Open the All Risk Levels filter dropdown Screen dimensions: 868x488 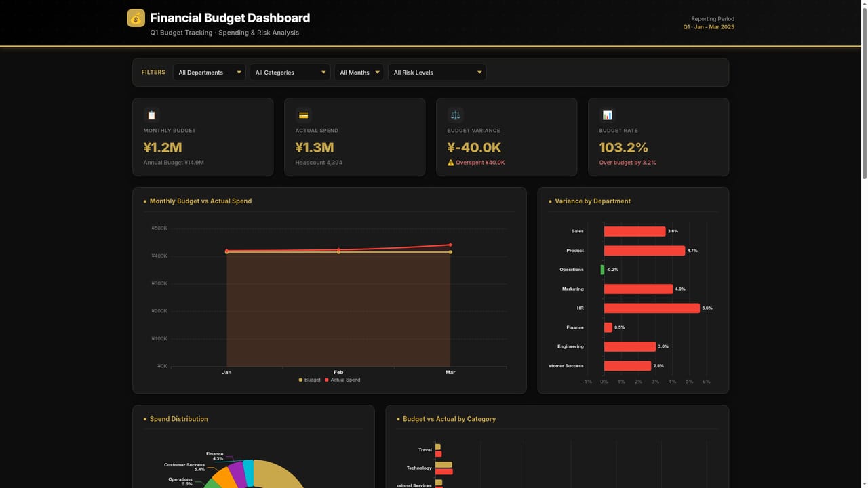point(437,73)
